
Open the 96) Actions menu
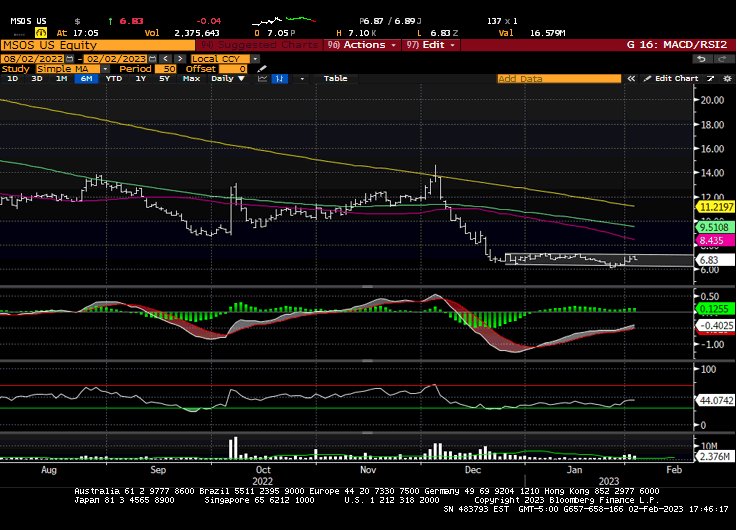pyautogui.click(x=361, y=45)
